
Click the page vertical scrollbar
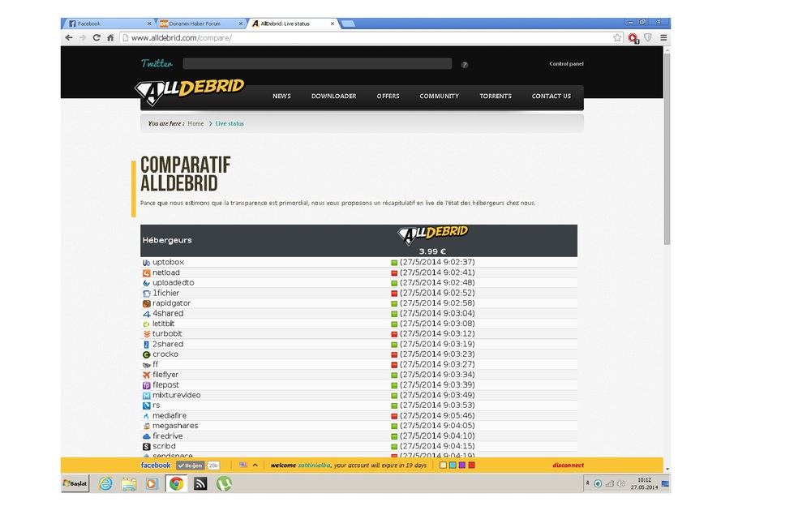667,149
